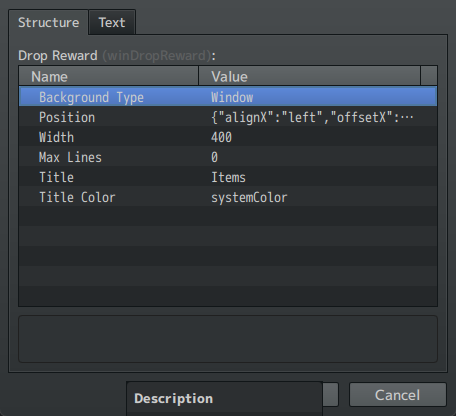Switch to the Structure tab
The image size is (456, 416).
tap(48, 22)
